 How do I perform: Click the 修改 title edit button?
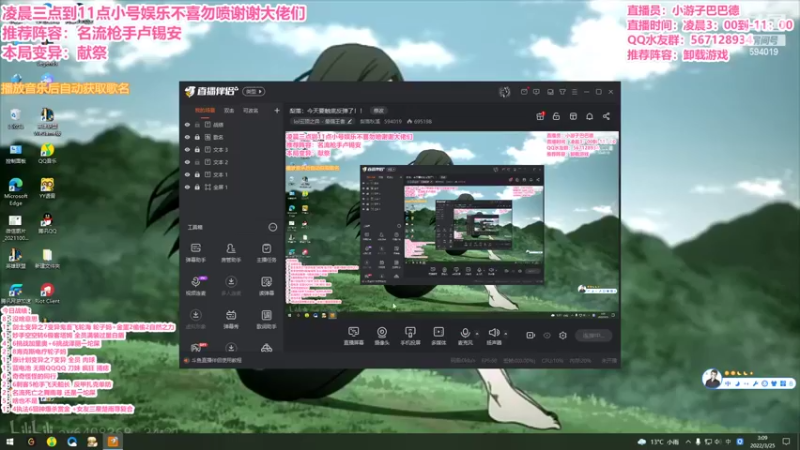379,110
